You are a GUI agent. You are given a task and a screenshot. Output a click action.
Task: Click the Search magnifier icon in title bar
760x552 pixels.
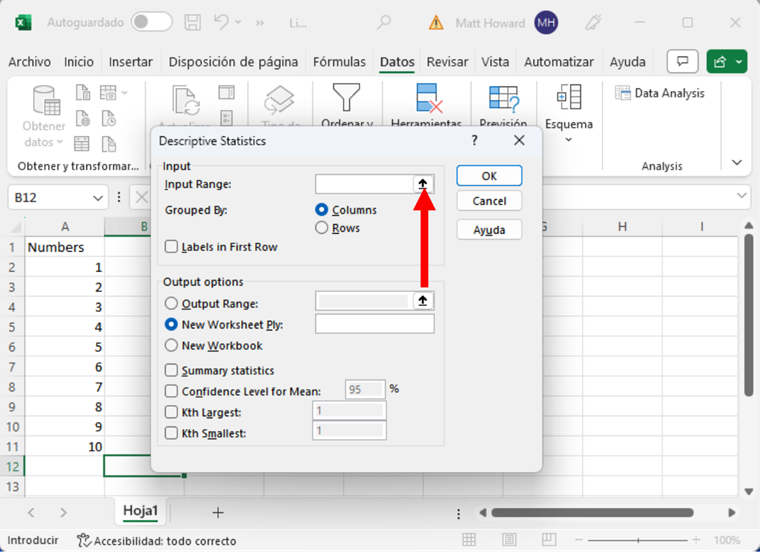point(385,22)
